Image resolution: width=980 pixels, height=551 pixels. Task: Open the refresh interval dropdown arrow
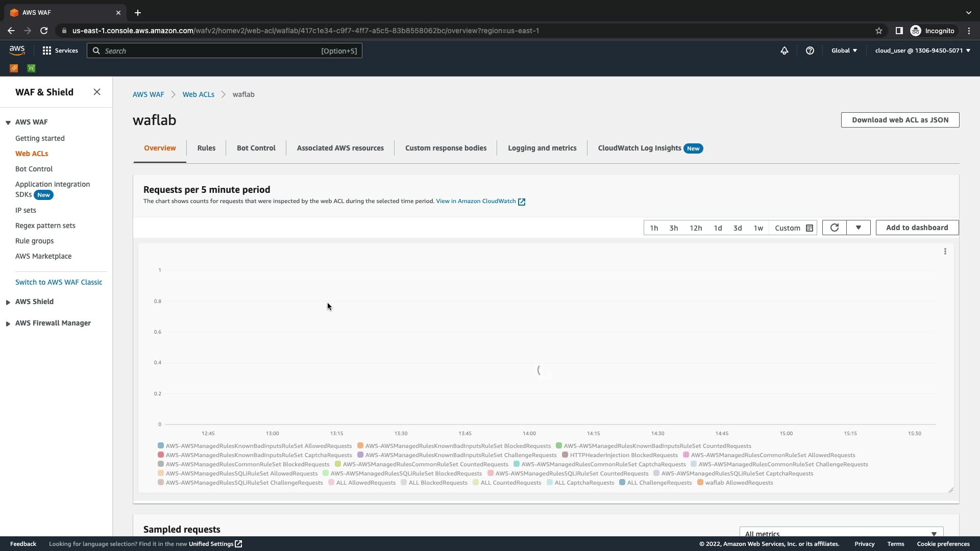(x=858, y=228)
